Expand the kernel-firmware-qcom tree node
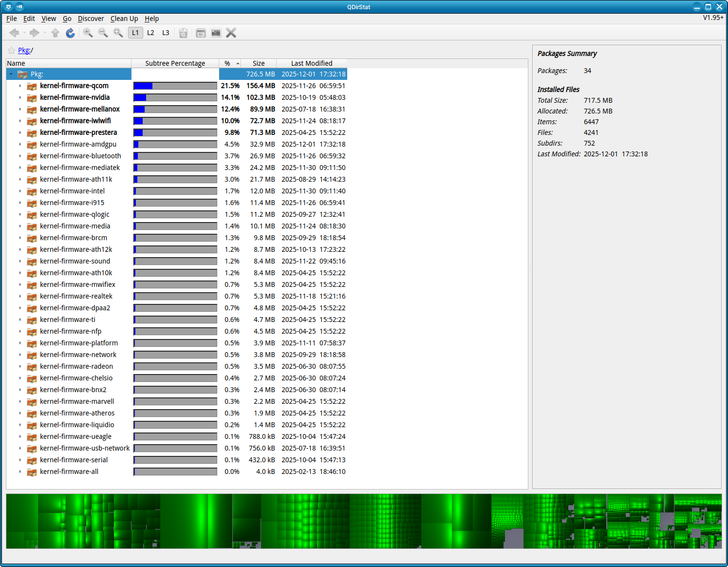Screen dimensions: 728x567 tap(20, 86)
